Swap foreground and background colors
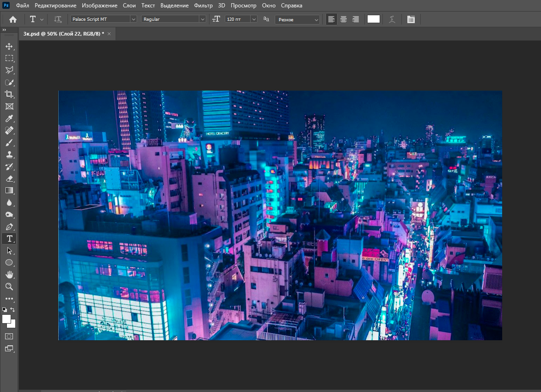The image size is (541, 392). 13,309
